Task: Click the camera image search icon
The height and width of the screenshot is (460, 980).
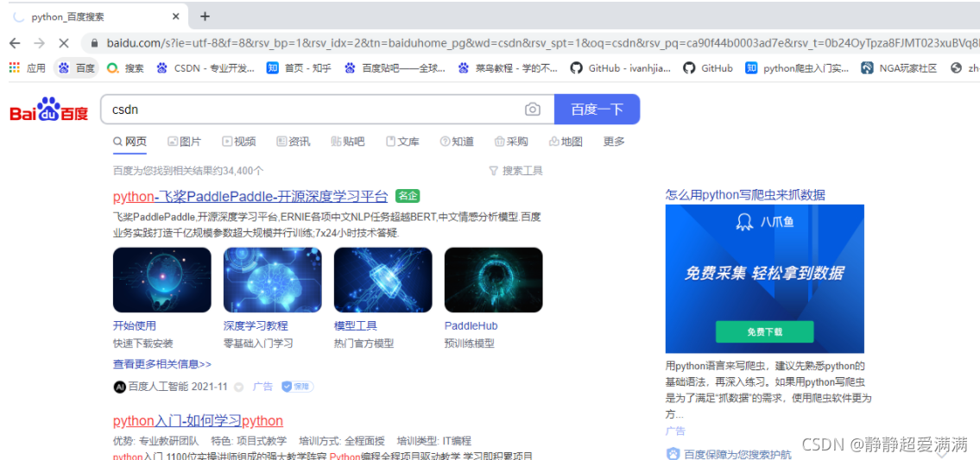Action: coord(533,110)
